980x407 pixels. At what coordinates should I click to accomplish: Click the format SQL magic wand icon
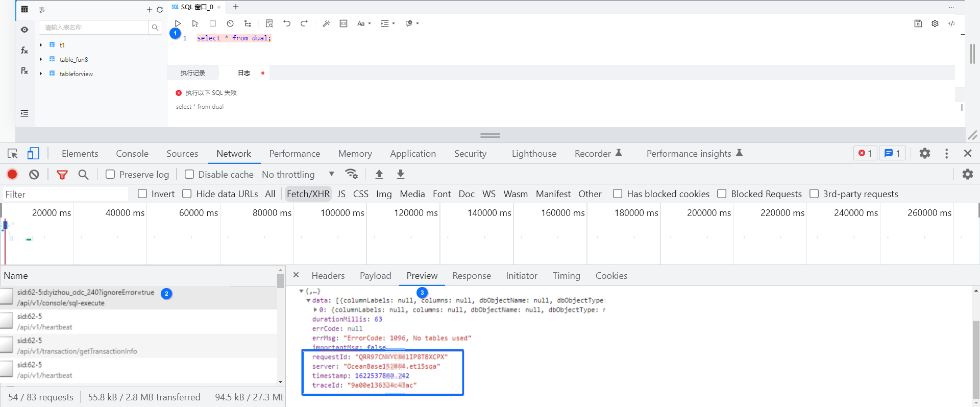pyautogui.click(x=326, y=23)
